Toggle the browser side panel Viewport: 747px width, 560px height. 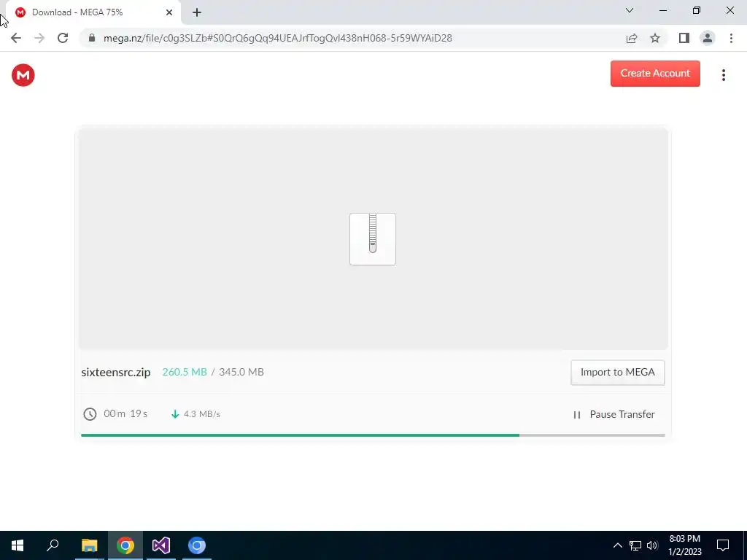(x=684, y=38)
